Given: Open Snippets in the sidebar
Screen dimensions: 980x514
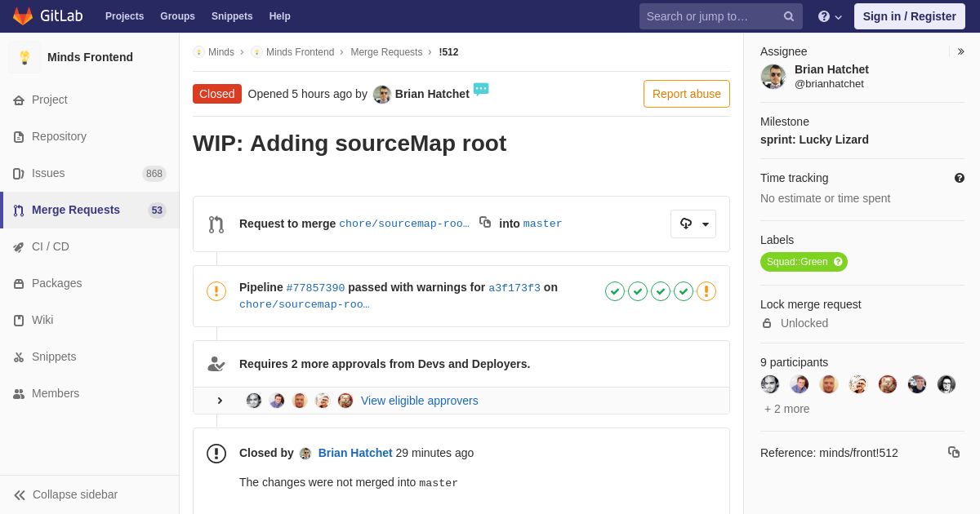Looking at the screenshot, I should pyautogui.click(x=90, y=357).
